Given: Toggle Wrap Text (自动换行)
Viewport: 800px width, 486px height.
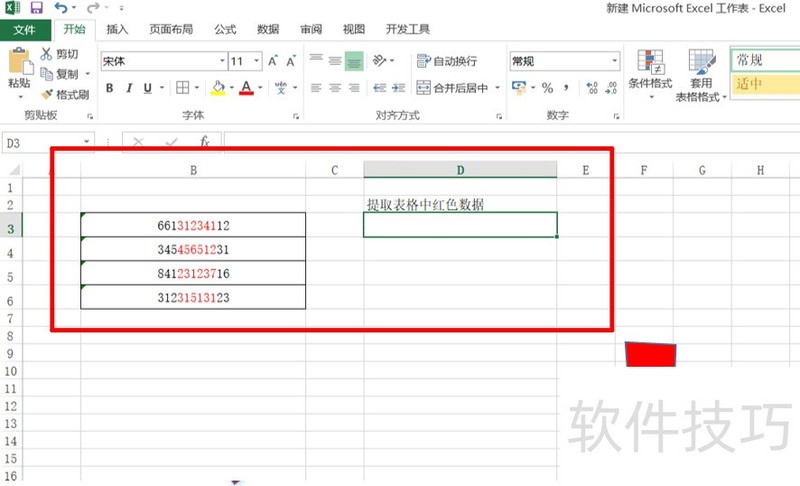Looking at the screenshot, I should [x=447, y=61].
